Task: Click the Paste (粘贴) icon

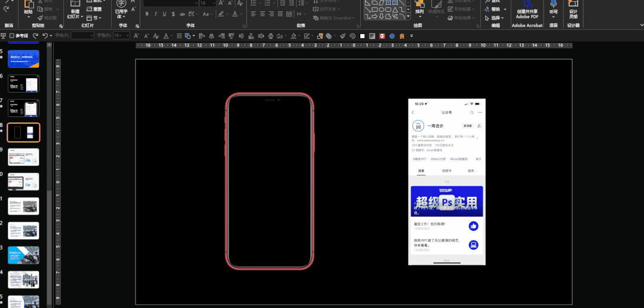Action: pyautogui.click(x=28, y=5)
